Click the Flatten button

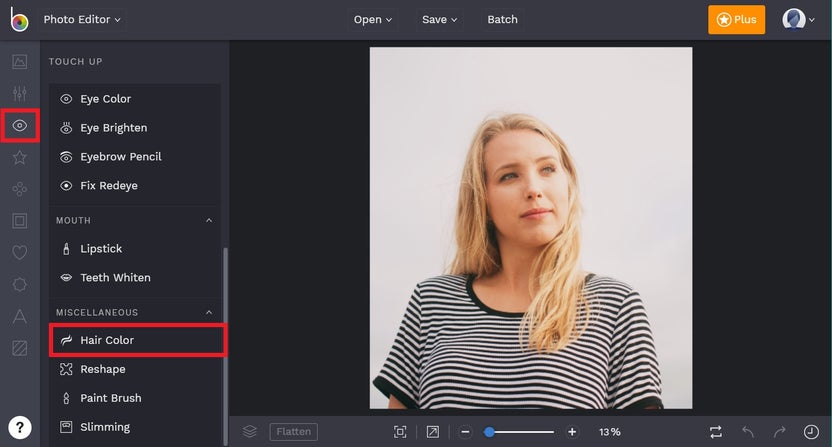pos(293,432)
